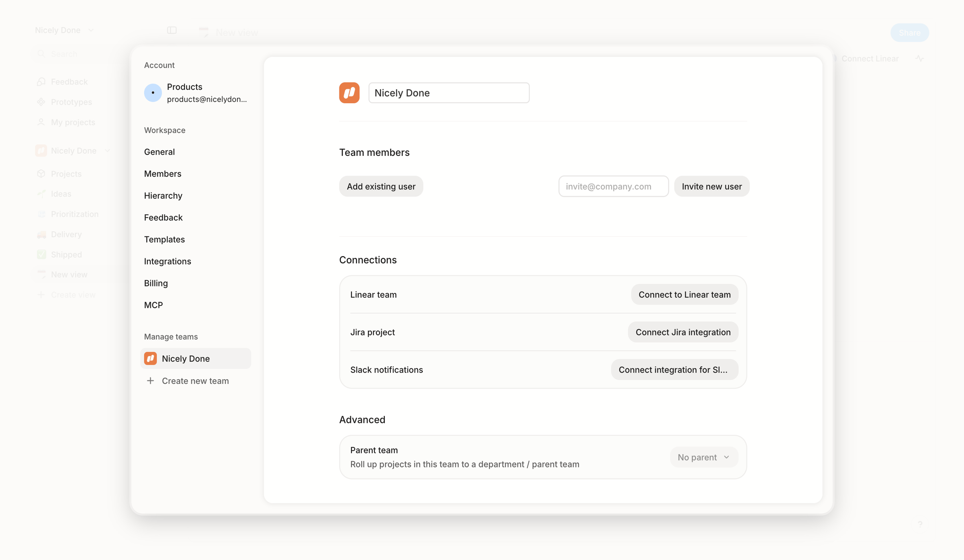
Task: Click the help question mark icon
Action: coord(920,524)
